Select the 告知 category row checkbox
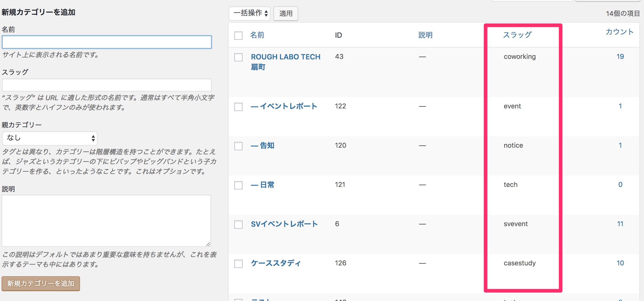Image resolution: width=644 pixels, height=301 pixels. 238,146
